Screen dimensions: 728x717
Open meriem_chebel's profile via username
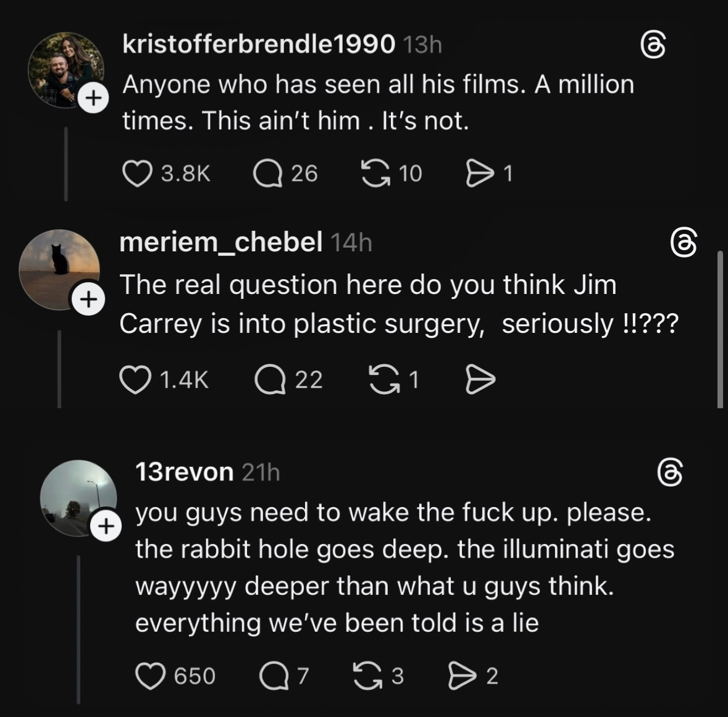pyautogui.click(x=220, y=242)
